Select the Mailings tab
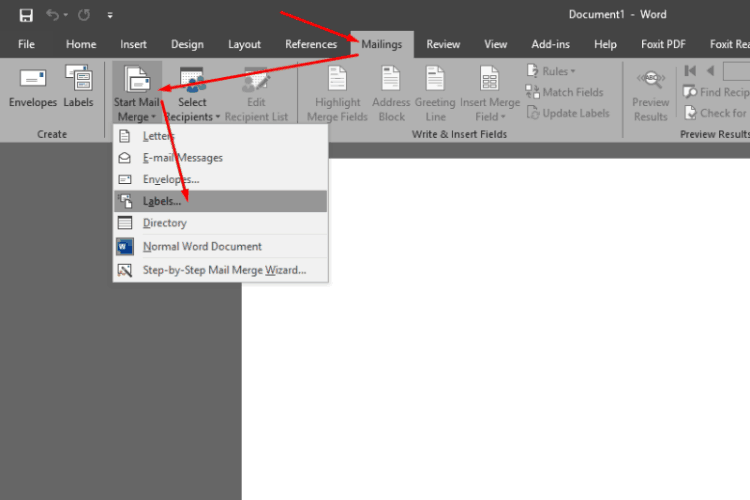 coord(382,44)
